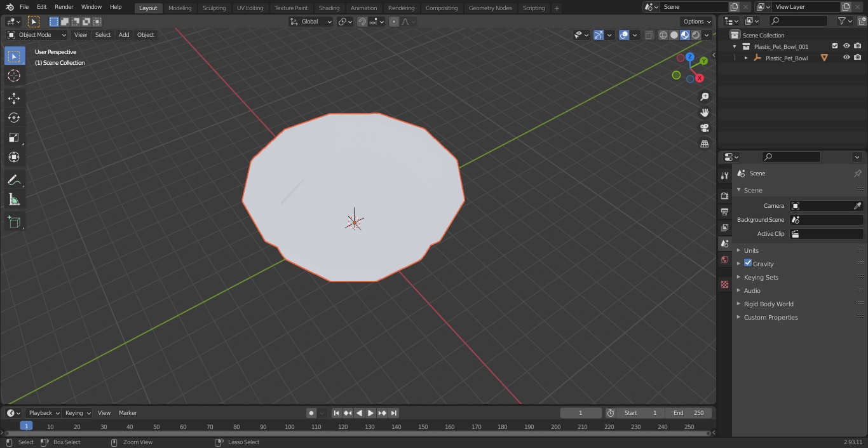Hide Plastic_Pet_Bowl_001 collection in viewport
Viewport: 868px width, 448px height.
(846, 46)
